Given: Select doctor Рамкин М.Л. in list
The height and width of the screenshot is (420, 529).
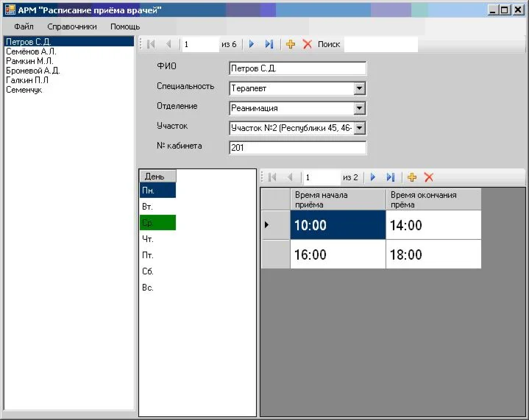Looking at the screenshot, I should [69, 61].
